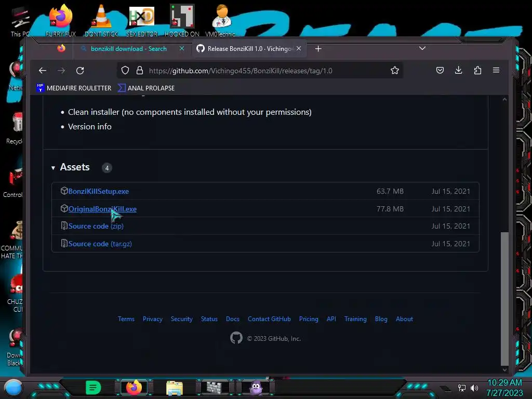Download Source code (zip)
Viewport: 532px width, 399px height.
click(96, 226)
